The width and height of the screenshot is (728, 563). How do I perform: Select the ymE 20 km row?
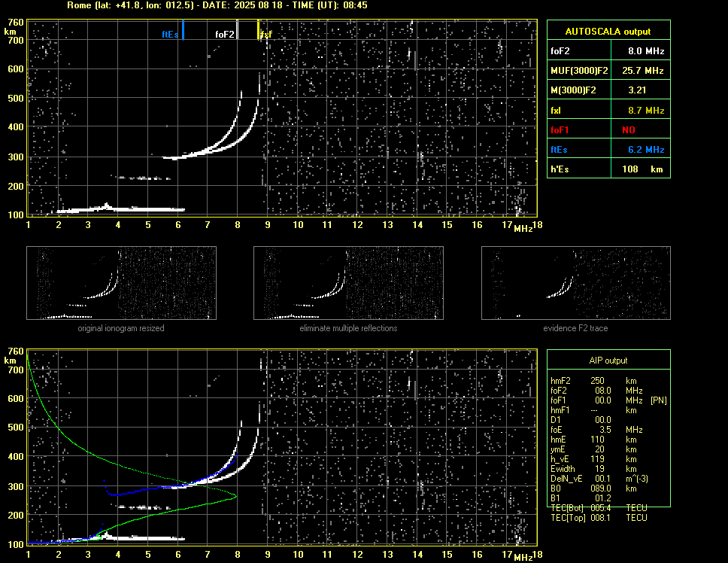[x=594, y=449]
